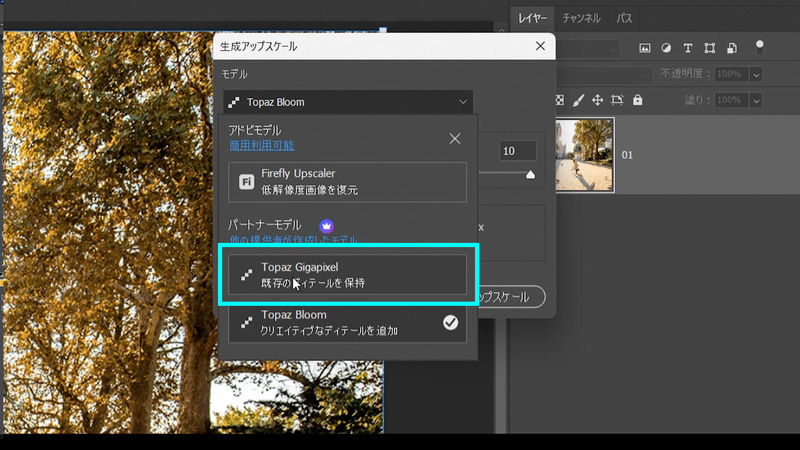Viewport: 800px width, 450px height.
Task: Click the アップスケール button
Action: [511, 297]
